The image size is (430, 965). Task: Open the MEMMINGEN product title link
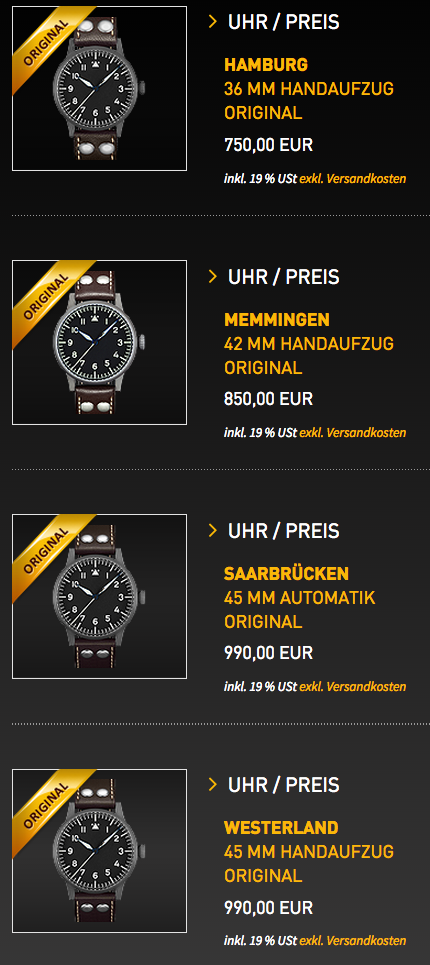coord(277,320)
